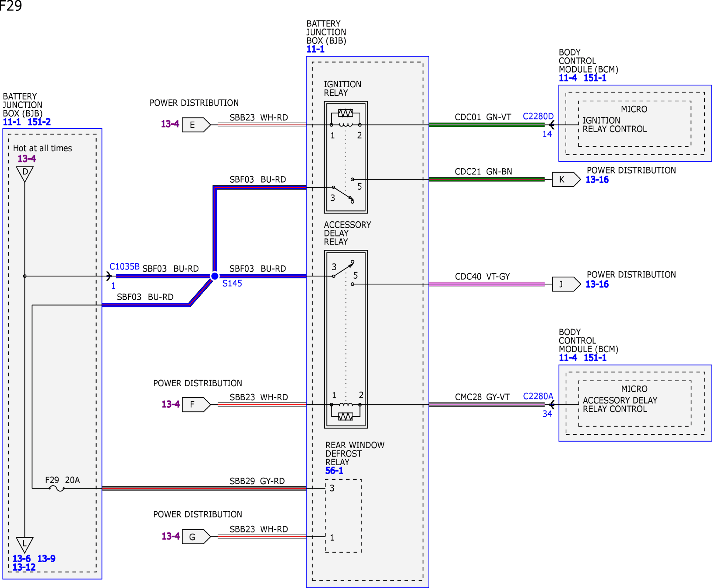The image size is (712, 588).
Task: Click the C2280A connector label
Action: point(538,396)
